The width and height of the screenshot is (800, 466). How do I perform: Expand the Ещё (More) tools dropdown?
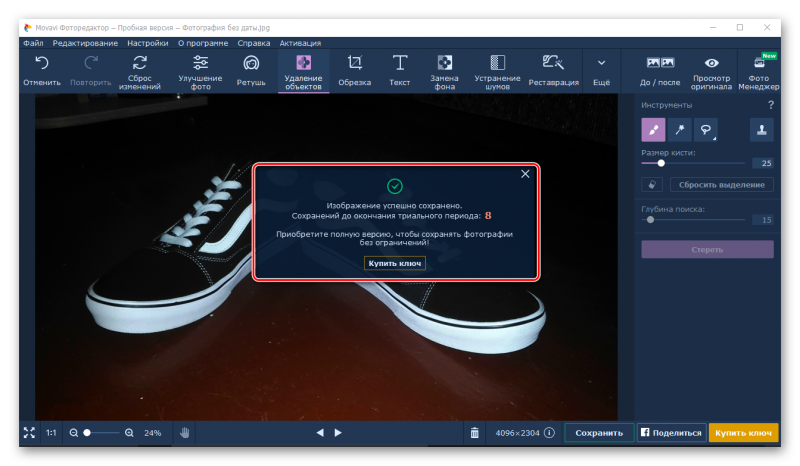pos(601,69)
